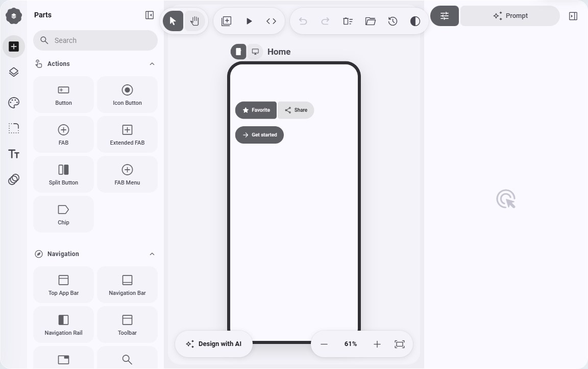Select the hand pan tool

194,21
